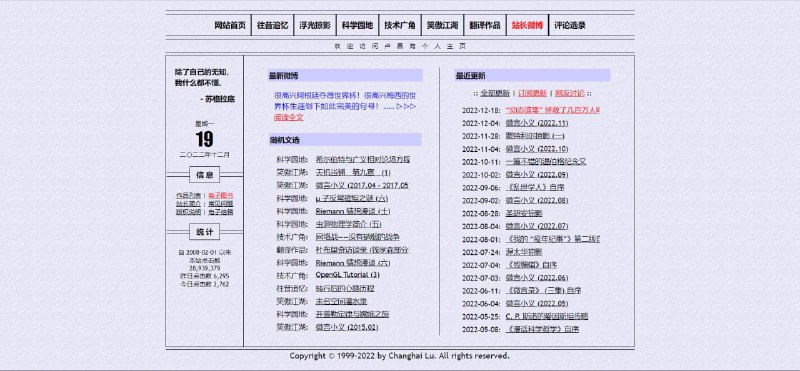The width and height of the screenshot is (800, 371).
Task: Open the 2022-08-28 圣胡安掠影 link
Action: point(524,213)
